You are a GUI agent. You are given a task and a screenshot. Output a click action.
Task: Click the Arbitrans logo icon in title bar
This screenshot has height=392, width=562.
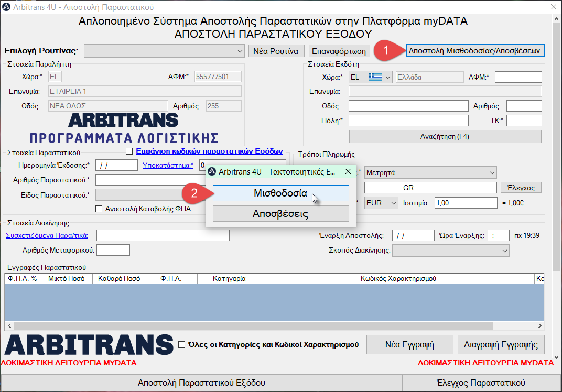click(x=6, y=7)
